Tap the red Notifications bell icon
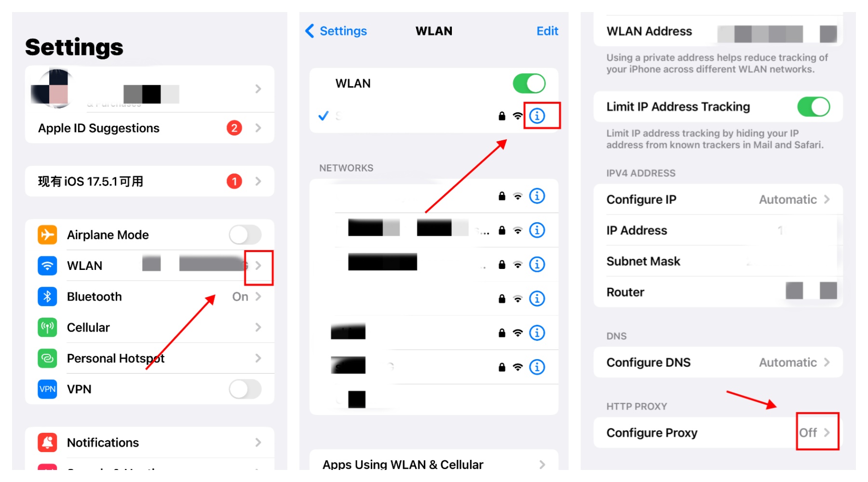The height and width of the screenshot is (482, 868). (47, 442)
